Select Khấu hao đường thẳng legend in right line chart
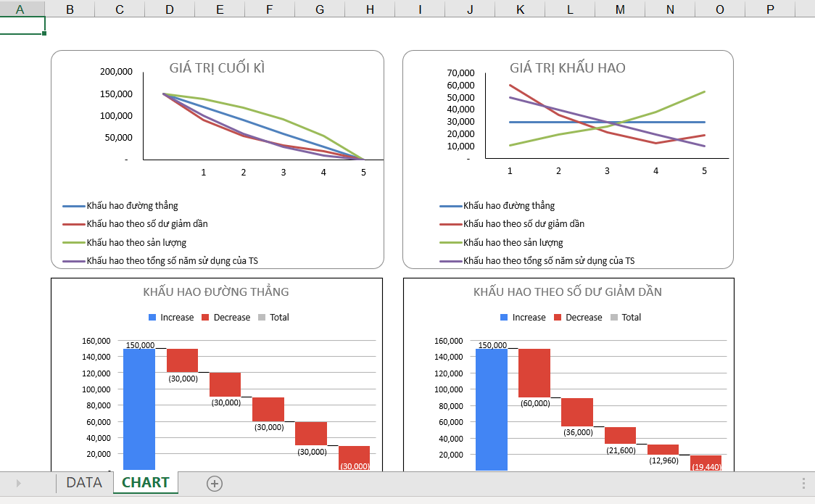Image resolution: width=815 pixels, height=504 pixels. coord(508,206)
